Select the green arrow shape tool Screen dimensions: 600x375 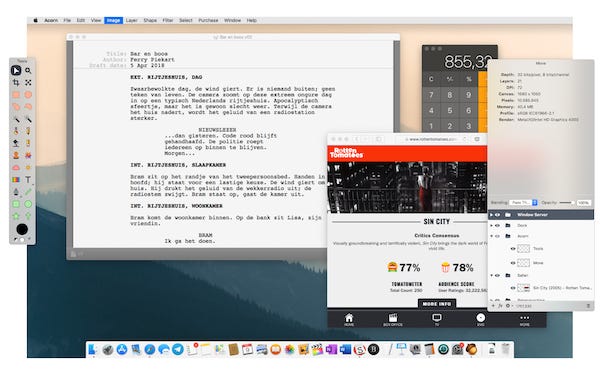28,216
